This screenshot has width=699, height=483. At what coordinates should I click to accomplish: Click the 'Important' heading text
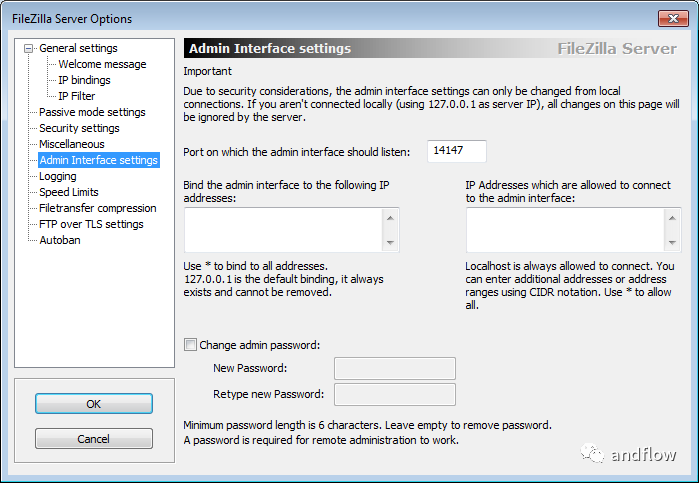coord(207,71)
